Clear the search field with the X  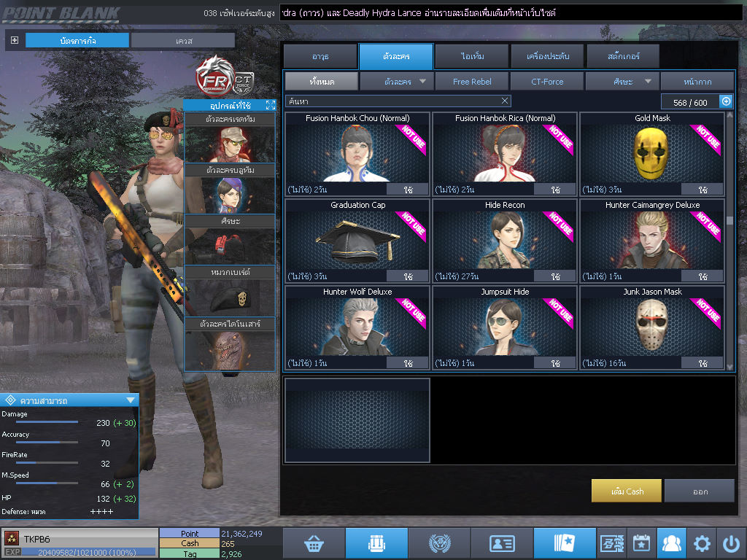pos(505,101)
